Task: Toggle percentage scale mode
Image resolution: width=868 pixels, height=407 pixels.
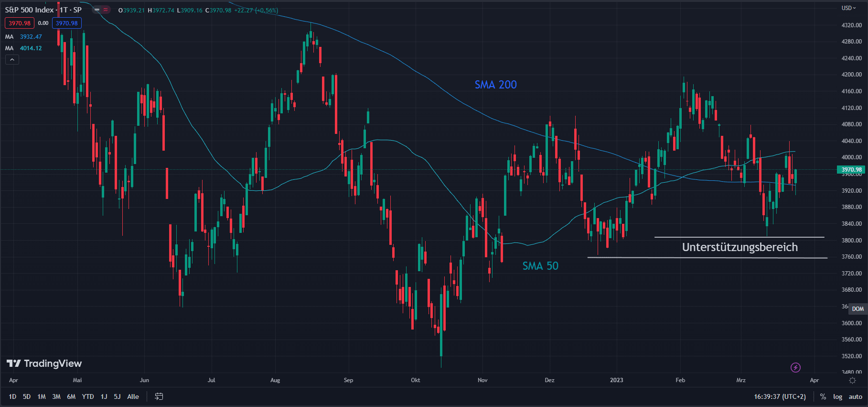Action: 823,396
